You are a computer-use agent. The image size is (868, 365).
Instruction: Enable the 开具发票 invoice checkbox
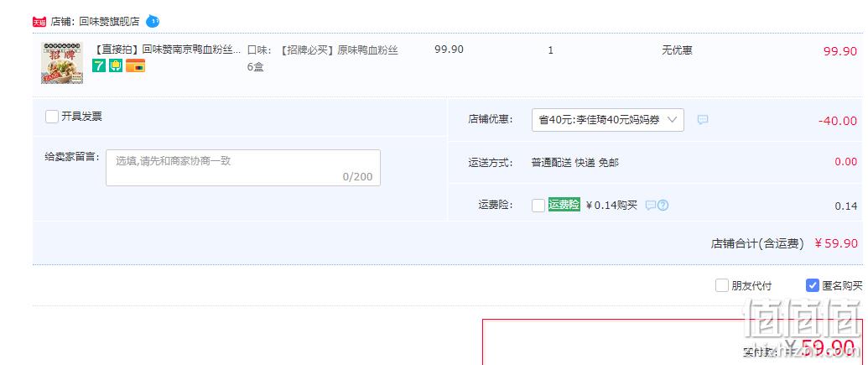click(x=52, y=117)
